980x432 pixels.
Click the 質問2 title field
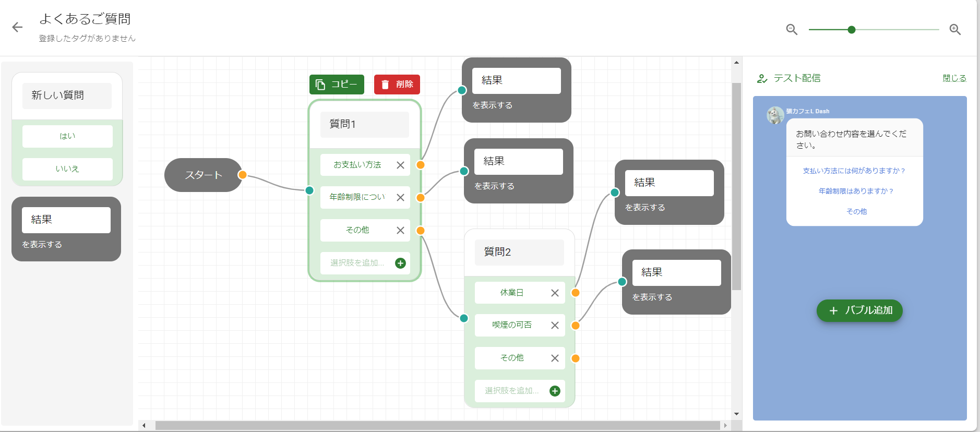click(519, 252)
